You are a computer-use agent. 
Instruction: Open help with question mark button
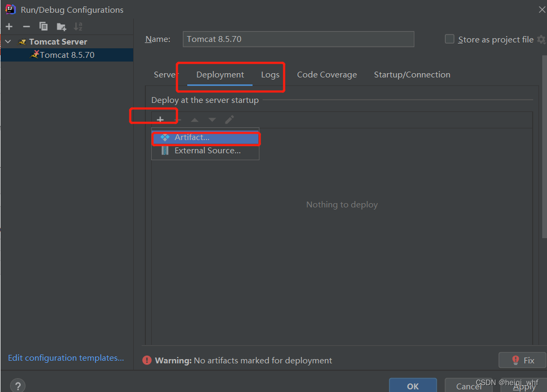[x=18, y=386]
